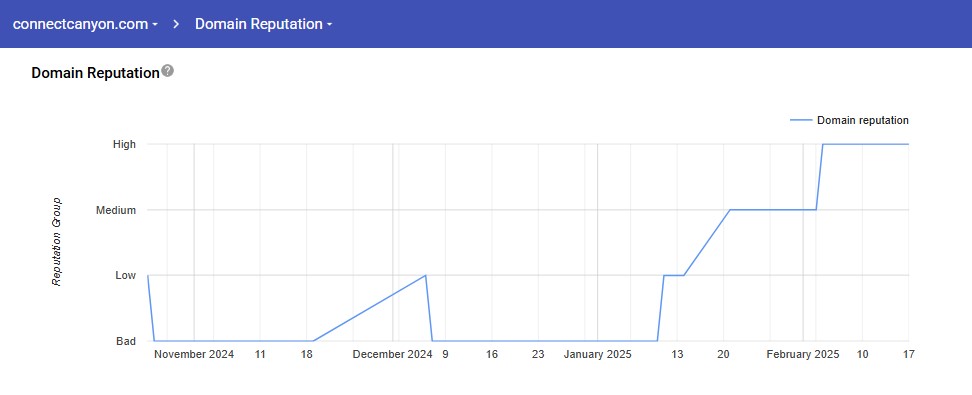Click the Domain reputation legend line swatch
This screenshot has width=972, height=395.
(801, 120)
